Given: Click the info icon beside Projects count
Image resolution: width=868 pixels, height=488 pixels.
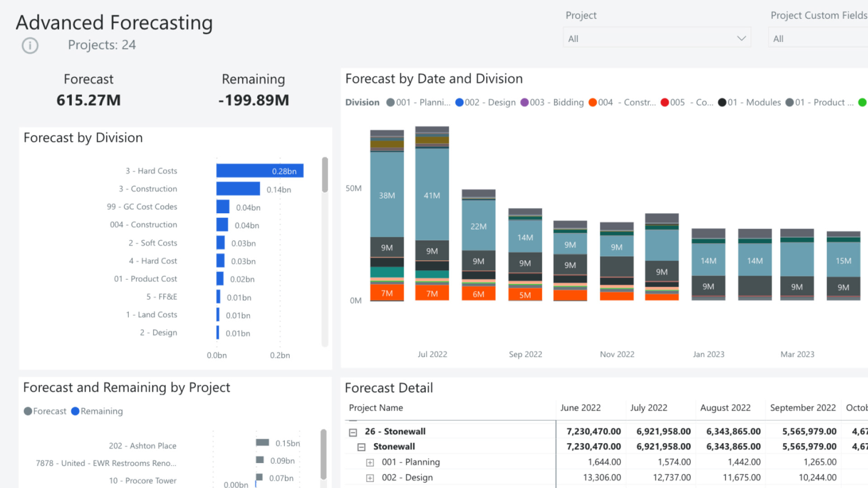Looking at the screenshot, I should [x=30, y=46].
